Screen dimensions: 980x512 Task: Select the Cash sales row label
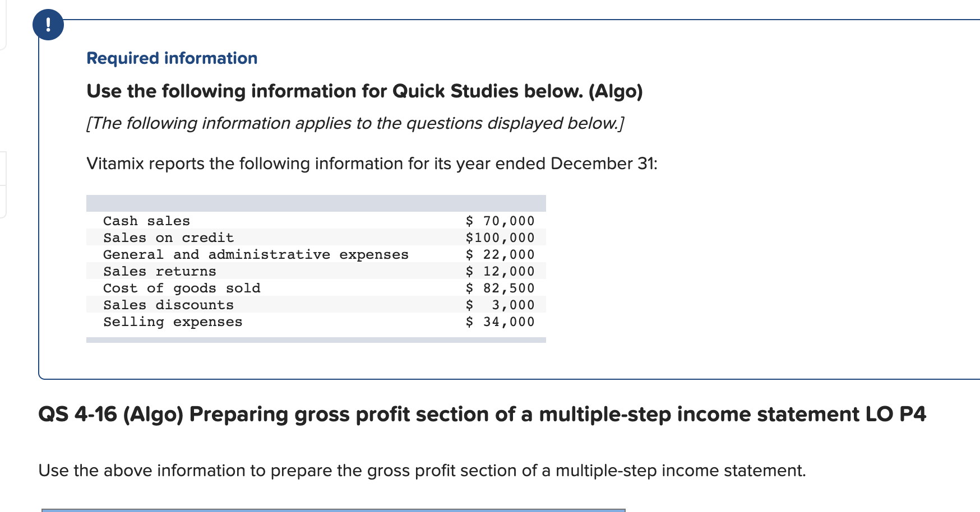point(146,221)
